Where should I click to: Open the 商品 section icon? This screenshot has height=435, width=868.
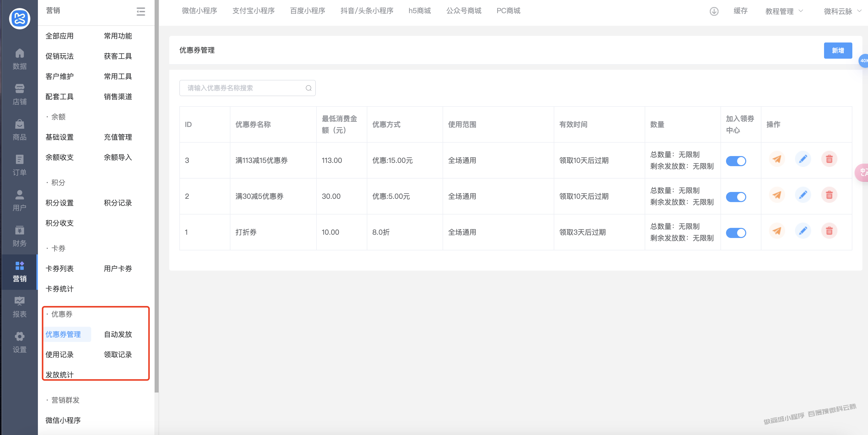[19, 124]
